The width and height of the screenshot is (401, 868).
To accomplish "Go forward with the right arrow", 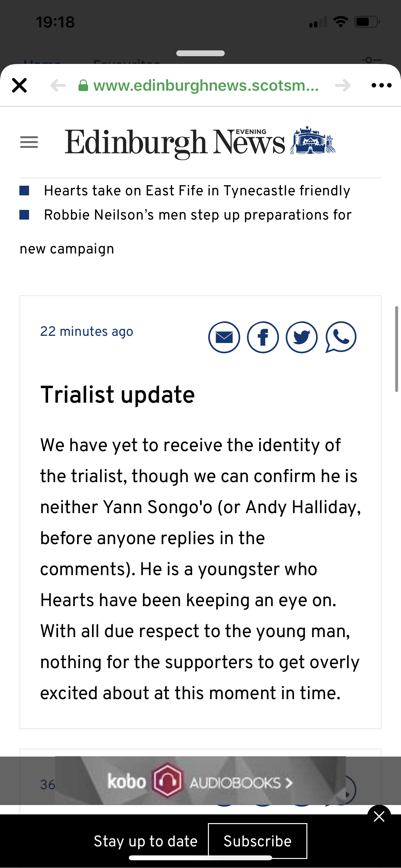I will [343, 86].
